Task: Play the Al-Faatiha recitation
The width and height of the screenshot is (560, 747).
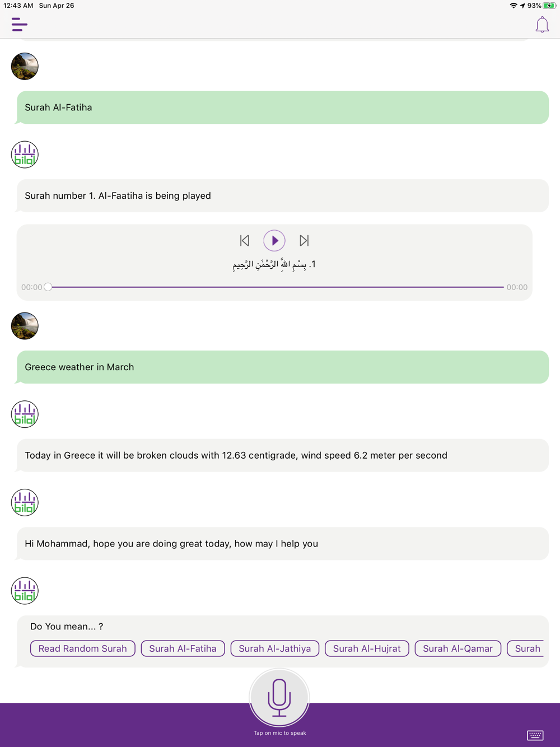Action: point(274,241)
